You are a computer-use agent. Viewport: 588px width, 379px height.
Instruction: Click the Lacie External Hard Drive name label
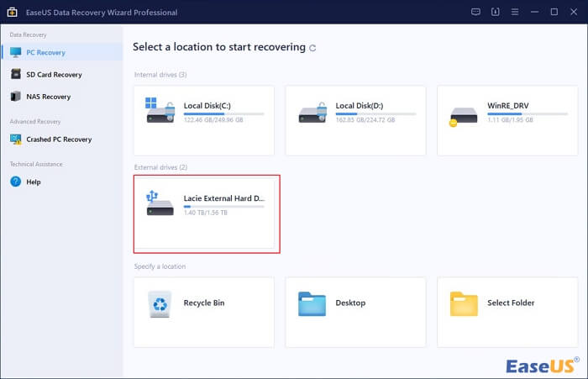point(223,198)
